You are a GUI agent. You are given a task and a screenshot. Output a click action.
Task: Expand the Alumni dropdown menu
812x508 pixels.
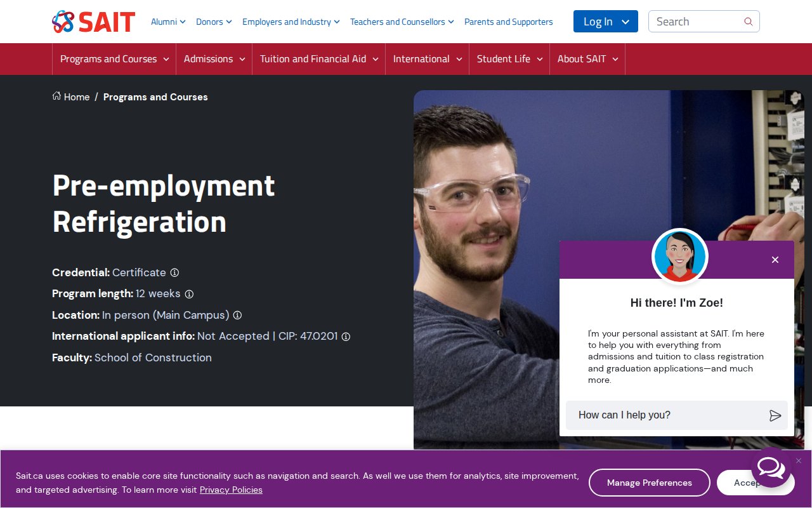(168, 22)
